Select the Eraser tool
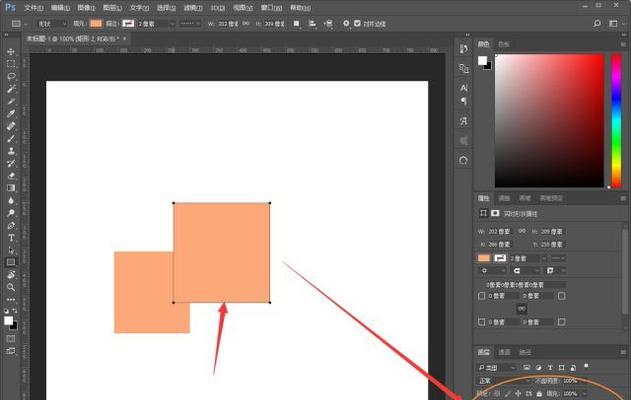631x400 pixels. 11,175
